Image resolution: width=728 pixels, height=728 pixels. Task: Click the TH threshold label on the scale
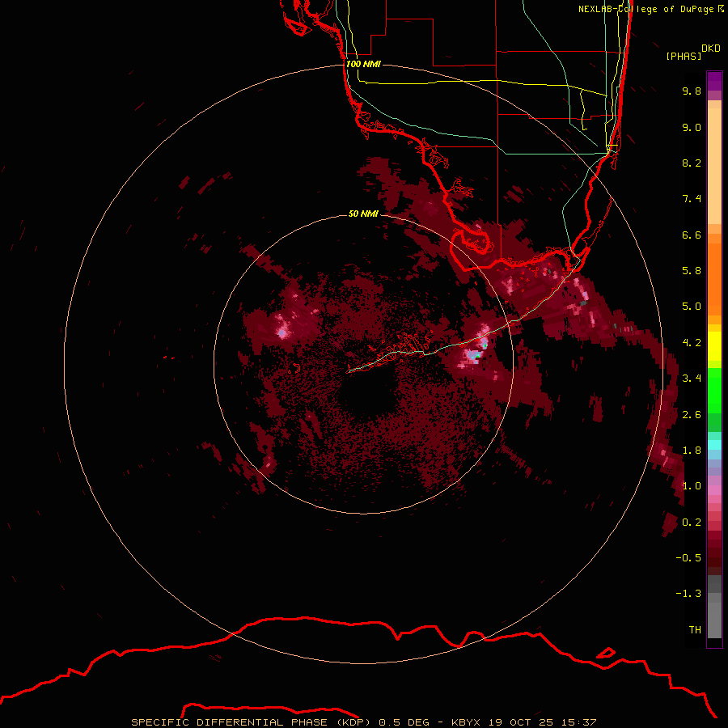click(695, 630)
